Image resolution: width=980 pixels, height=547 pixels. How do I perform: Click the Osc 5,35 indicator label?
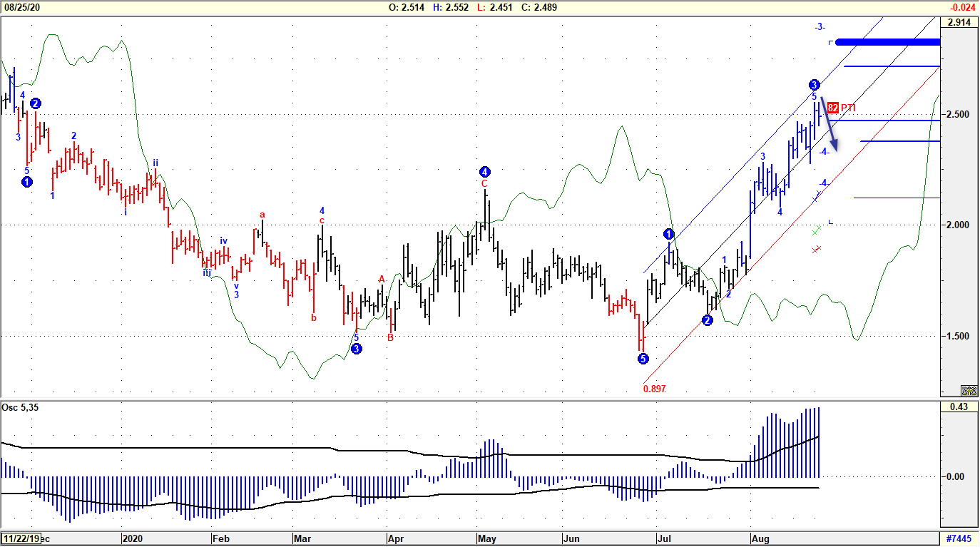pyautogui.click(x=21, y=407)
